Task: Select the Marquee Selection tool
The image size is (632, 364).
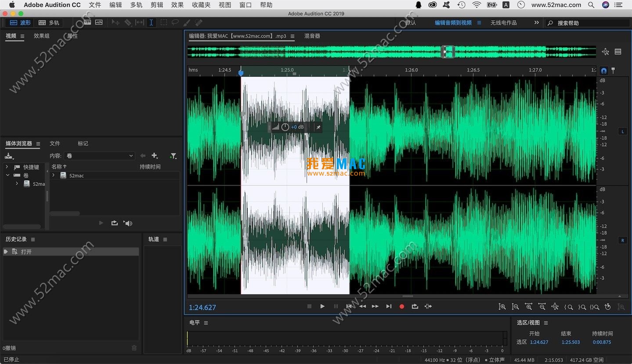Action: 163,22
